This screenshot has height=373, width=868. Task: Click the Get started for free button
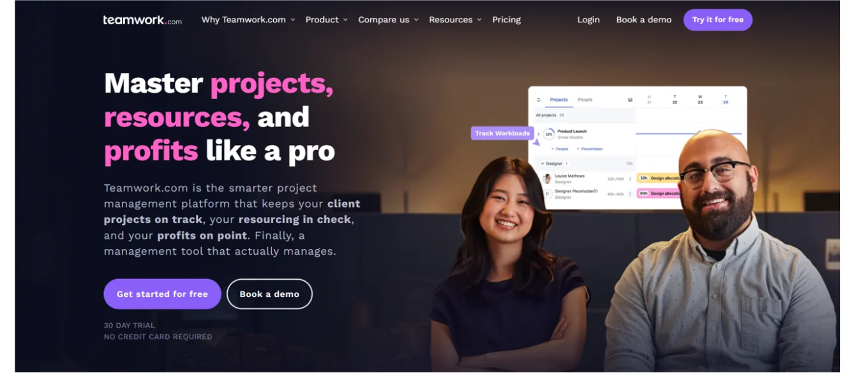click(162, 294)
